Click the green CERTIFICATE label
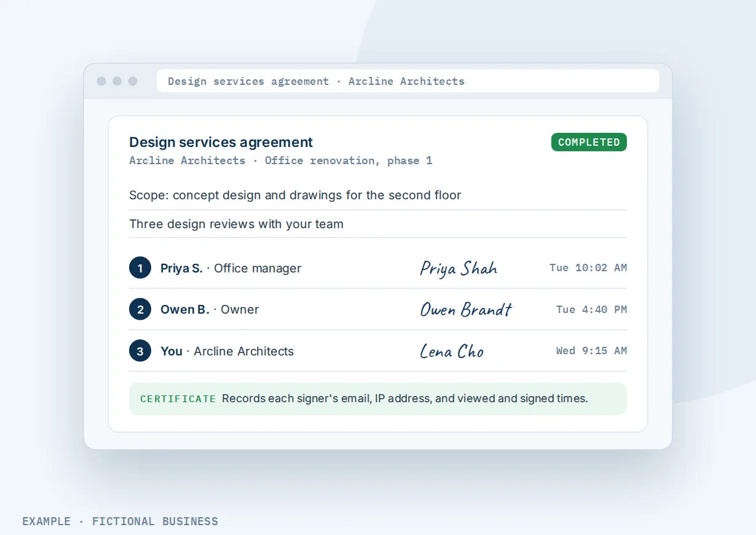The image size is (756, 535). click(178, 399)
